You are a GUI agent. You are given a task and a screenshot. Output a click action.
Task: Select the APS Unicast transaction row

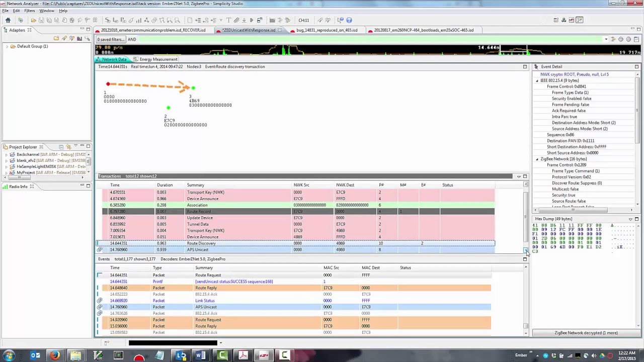295,250
